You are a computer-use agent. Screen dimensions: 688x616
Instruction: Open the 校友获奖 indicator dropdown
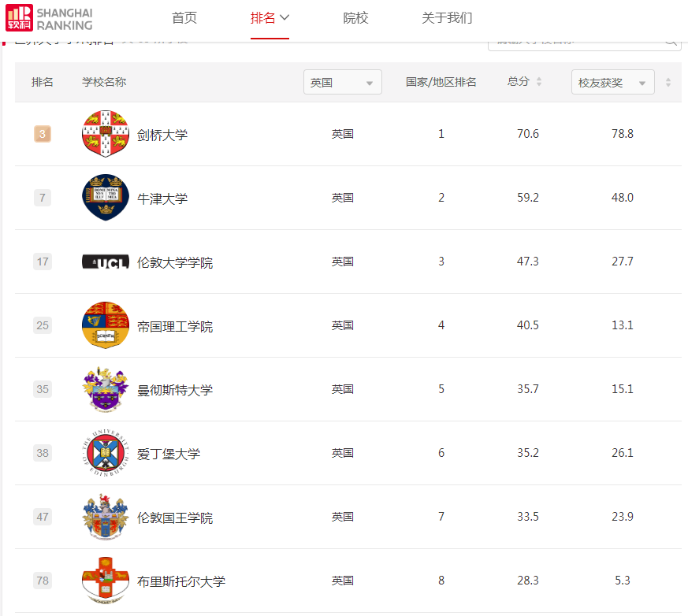(x=613, y=82)
